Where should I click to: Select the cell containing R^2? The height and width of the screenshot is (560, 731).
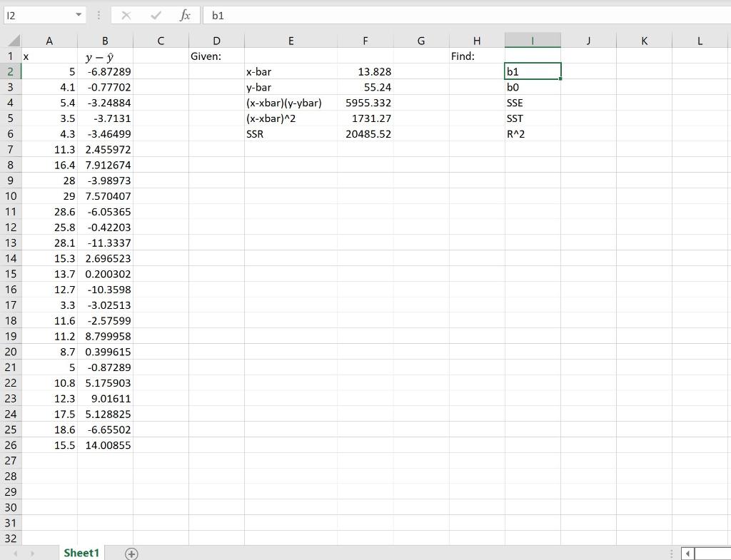[533, 133]
